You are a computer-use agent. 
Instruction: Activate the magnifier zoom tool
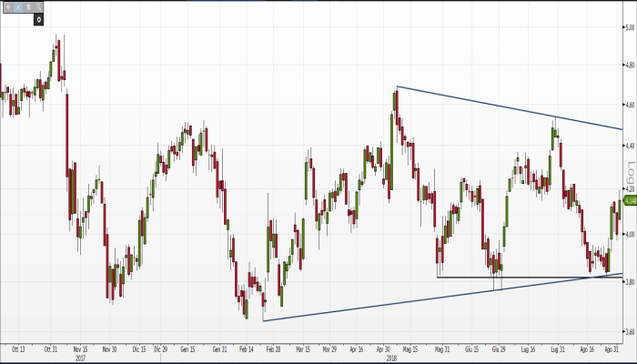click(x=37, y=6)
